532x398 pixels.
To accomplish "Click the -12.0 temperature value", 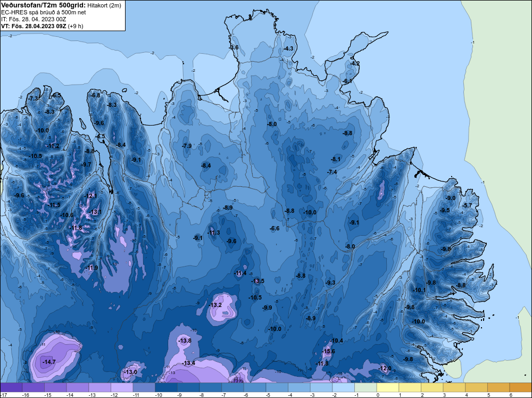I will coord(385,368).
